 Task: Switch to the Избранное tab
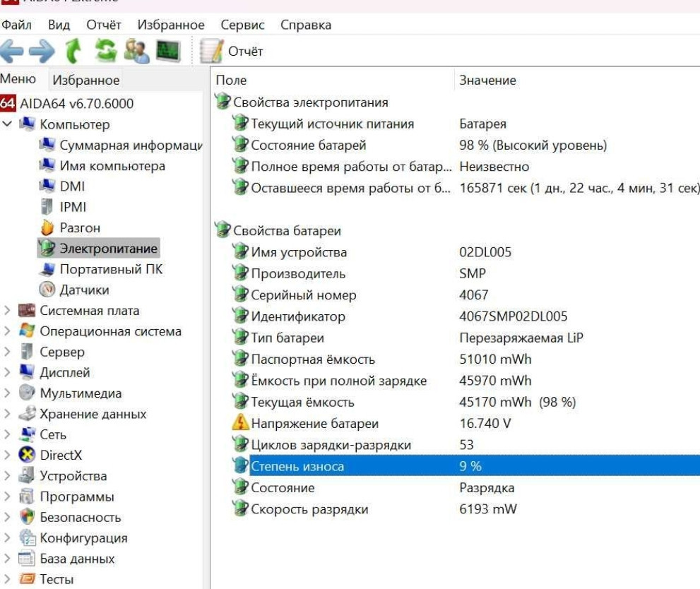[x=86, y=81]
